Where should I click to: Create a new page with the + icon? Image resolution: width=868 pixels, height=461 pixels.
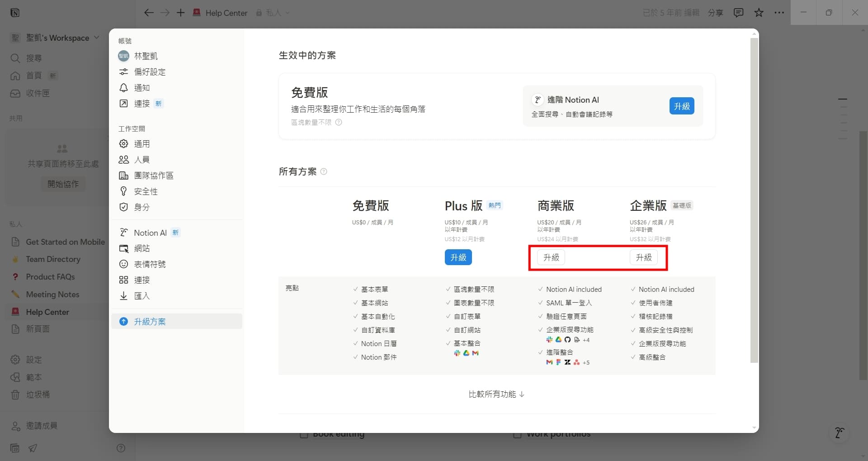click(x=180, y=12)
